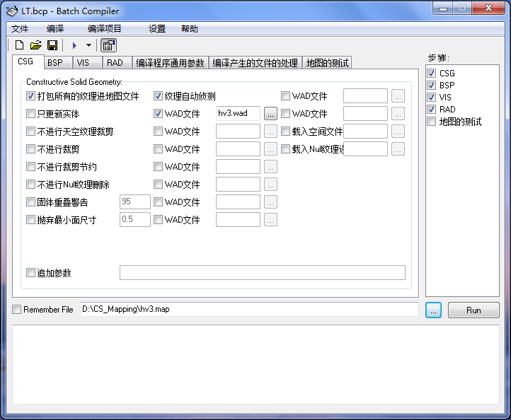This screenshot has width=511, height=420.
Task: Check 不进行裁剪节约 option
Action: pos(30,167)
